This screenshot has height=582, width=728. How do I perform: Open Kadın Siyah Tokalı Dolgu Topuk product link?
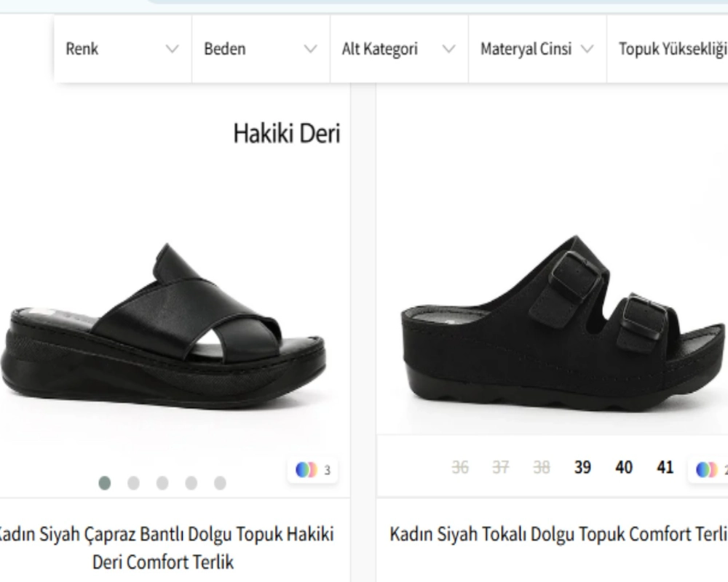(x=558, y=535)
